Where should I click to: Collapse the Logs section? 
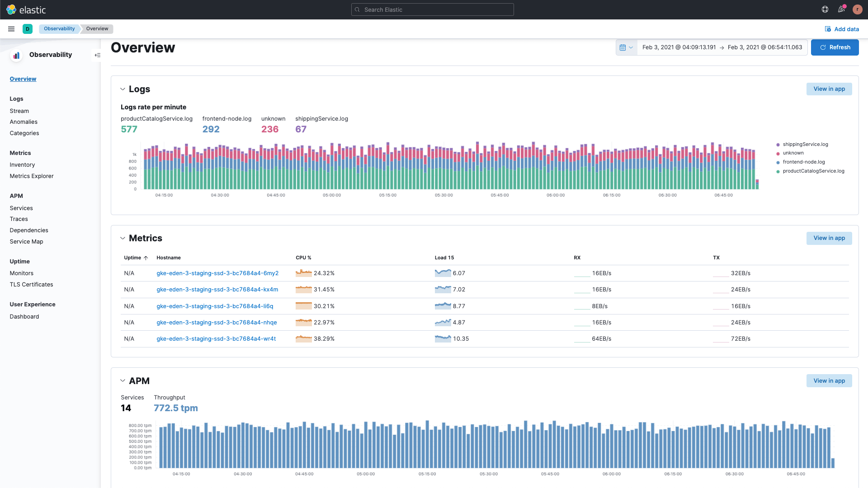point(123,89)
